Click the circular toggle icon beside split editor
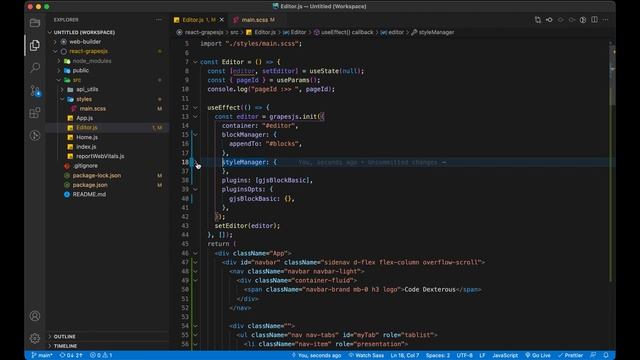The height and width of the screenshot is (360, 640). point(583,20)
